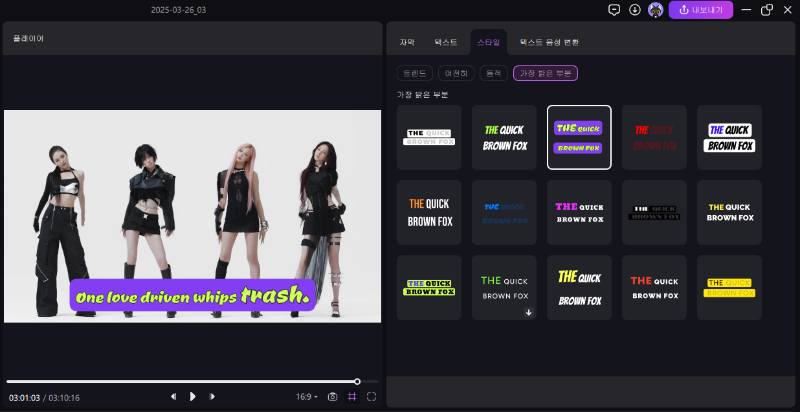Choose the lime highlighted blue THE style

click(x=429, y=288)
